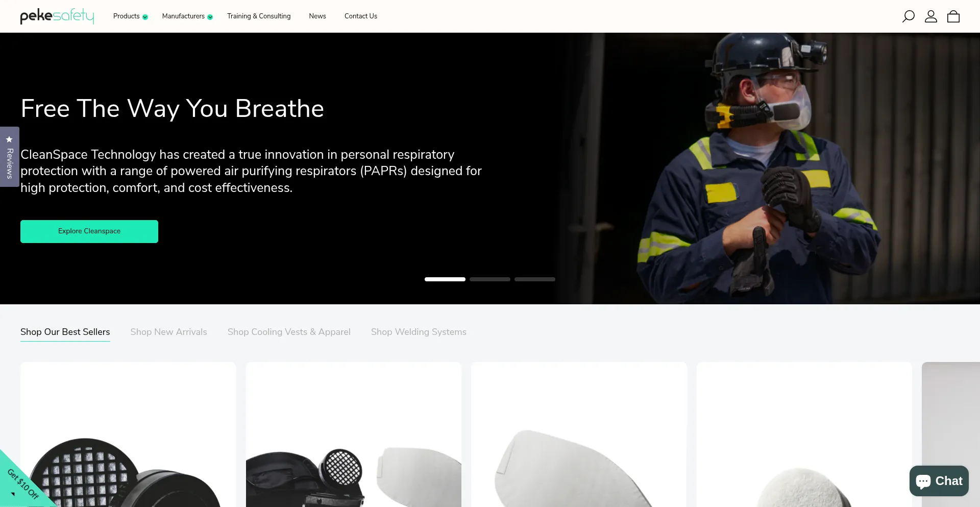Open the Contact Us link
This screenshot has height=507, width=980.
[361, 16]
